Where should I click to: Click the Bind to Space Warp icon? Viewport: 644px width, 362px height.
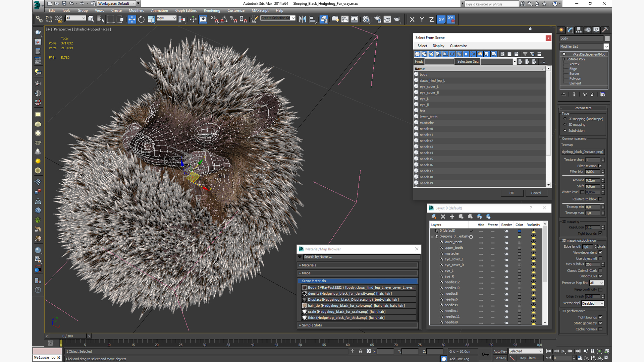point(59,19)
